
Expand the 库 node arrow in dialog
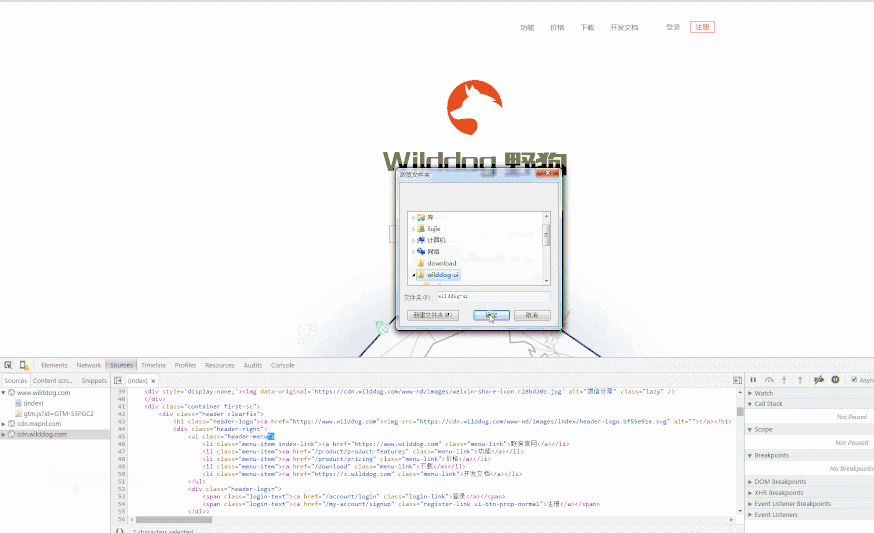[413, 217]
